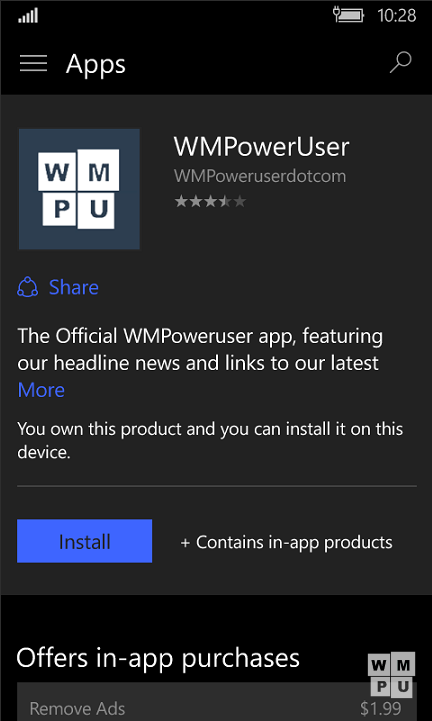Tap the WMPU watermark logo

(392, 675)
